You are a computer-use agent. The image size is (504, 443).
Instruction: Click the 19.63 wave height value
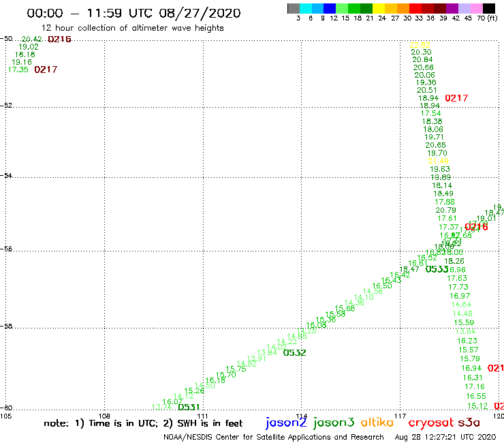pos(440,169)
